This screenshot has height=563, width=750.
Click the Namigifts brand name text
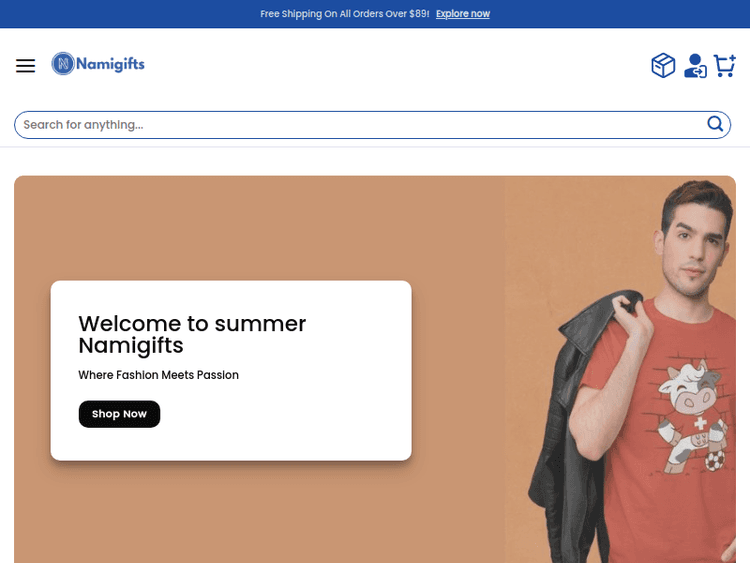point(111,64)
